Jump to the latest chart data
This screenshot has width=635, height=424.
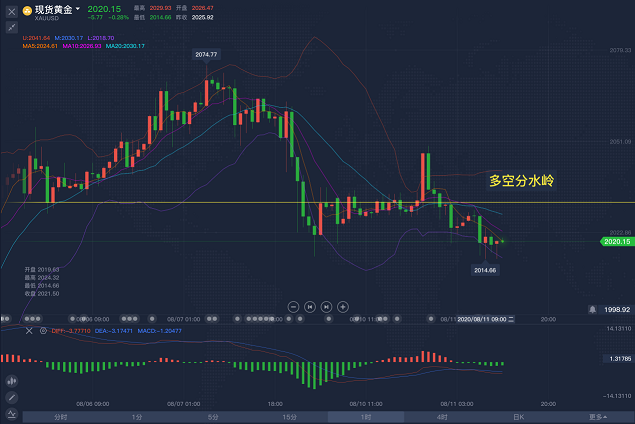coord(326,306)
